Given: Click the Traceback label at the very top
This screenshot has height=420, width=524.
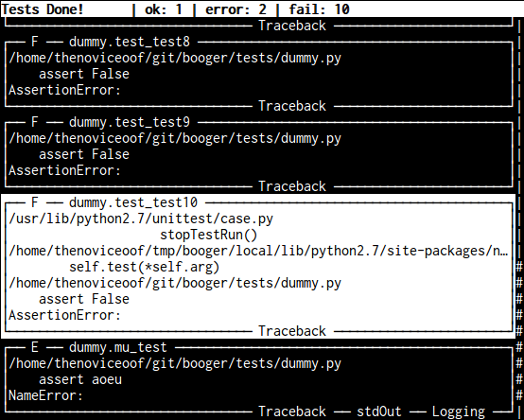Looking at the screenshot, I should click(292, 26).
